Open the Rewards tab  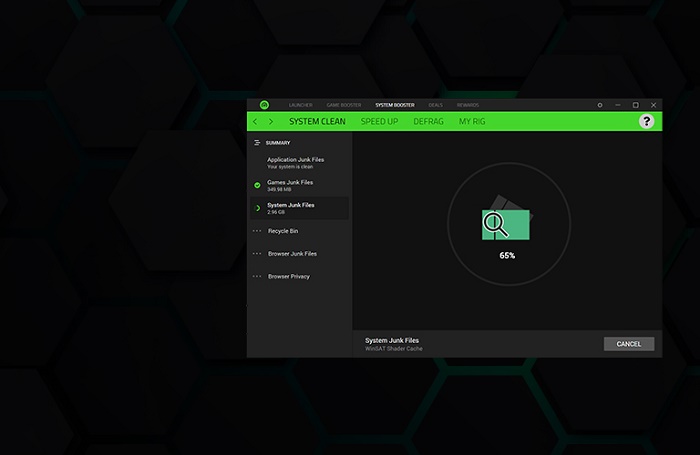[468, 105]
